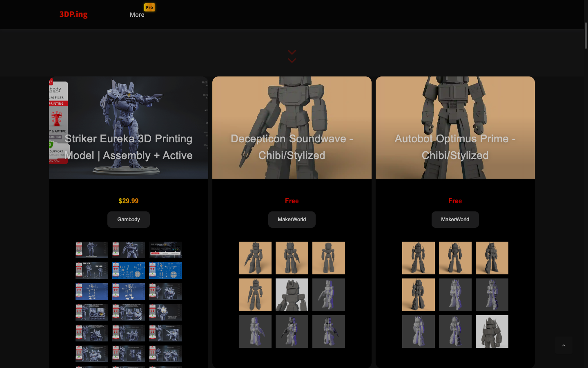588x368 pixels.
Task: Select middle Striker Eureka thumbnail, fifth row
Action: click(x=129, y=333)
